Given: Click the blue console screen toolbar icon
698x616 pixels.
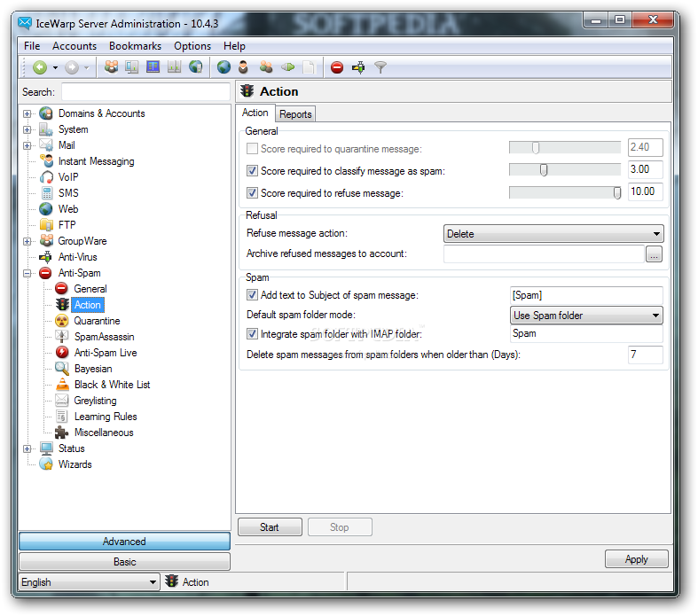Looking at the screenshot, I should (153, 67).
